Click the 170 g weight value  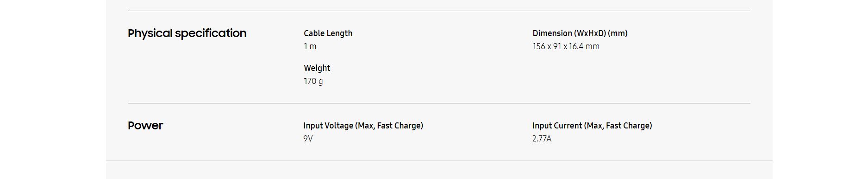point(313,81)
